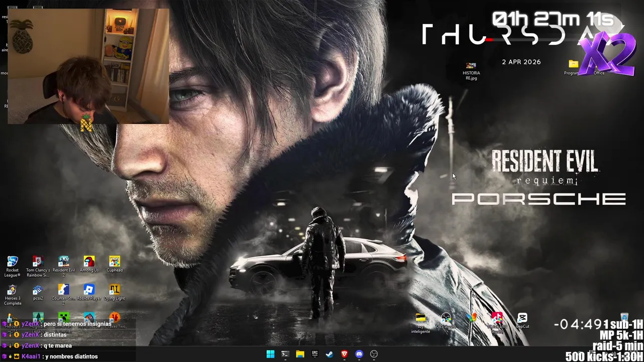This screenshot has width=644, height=362.
Task: Switch to OBS in the taskbar
Action: (x=374, y=354)
